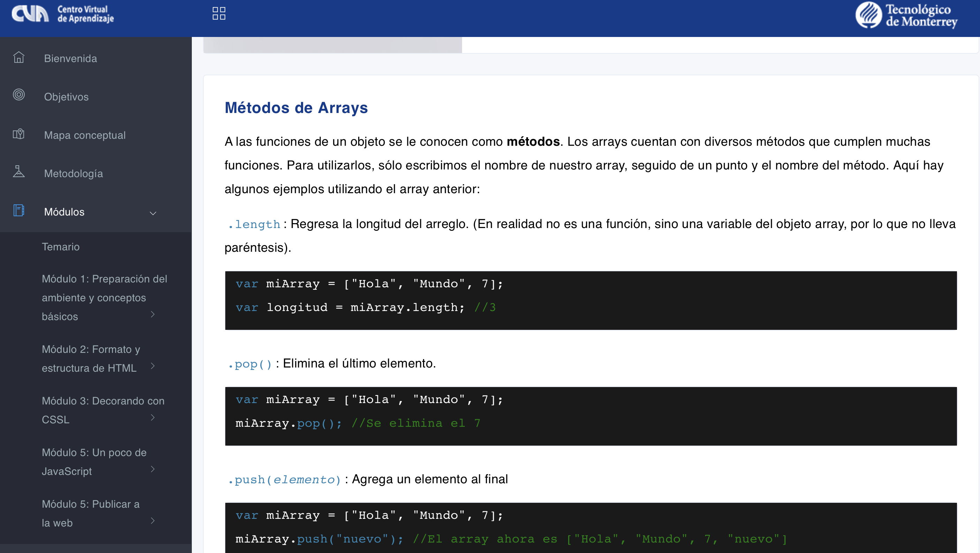Click the text 'Agrega un elemento al final'

coord(430,479)
